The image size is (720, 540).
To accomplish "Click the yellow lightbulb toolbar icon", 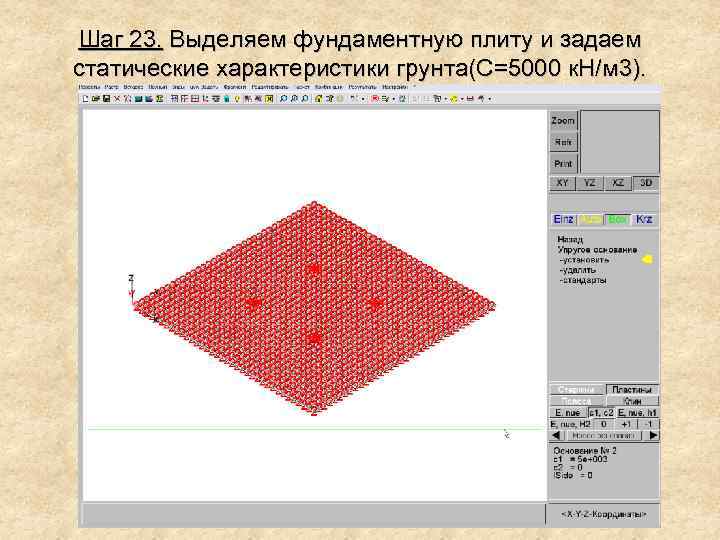I will [237, 99].
